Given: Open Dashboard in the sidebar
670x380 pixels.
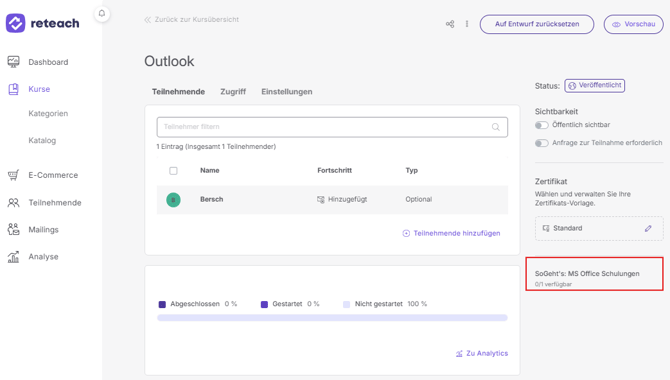Looking at the screenshot, I should pos(48,62).
